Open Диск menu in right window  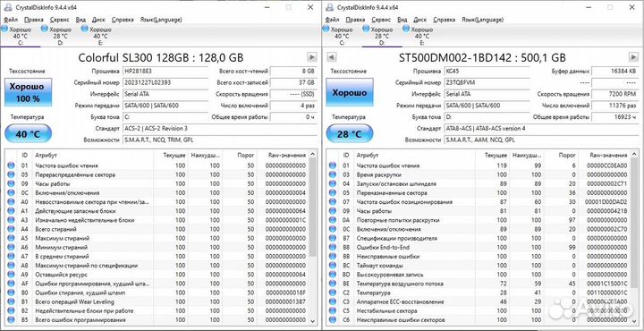click(419, 20)
